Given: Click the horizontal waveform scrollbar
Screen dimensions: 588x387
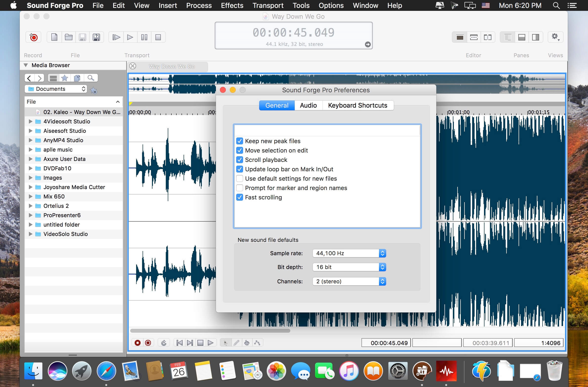Looking at the screenshot, I should point(210,330).
